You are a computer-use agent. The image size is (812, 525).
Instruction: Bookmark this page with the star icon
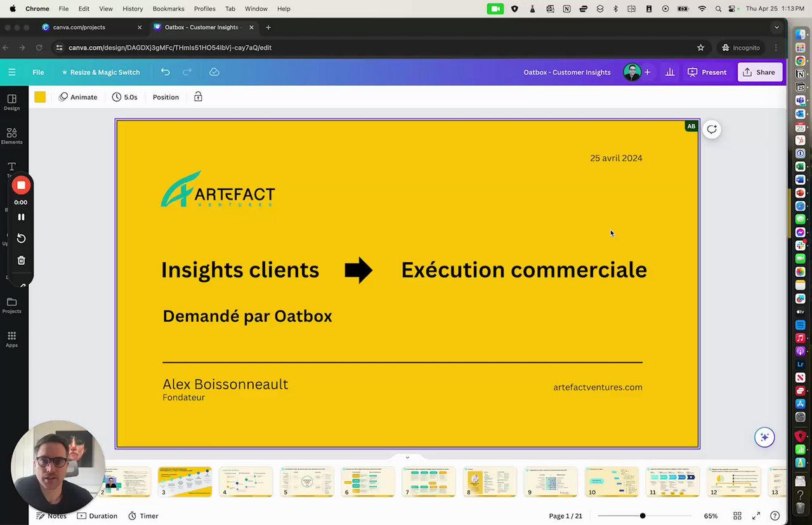pyautogui.click(x=700, y=48)
